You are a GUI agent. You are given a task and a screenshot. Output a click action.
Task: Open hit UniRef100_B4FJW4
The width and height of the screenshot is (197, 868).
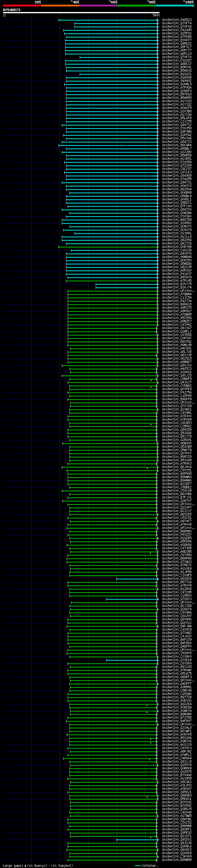[177, 626]
